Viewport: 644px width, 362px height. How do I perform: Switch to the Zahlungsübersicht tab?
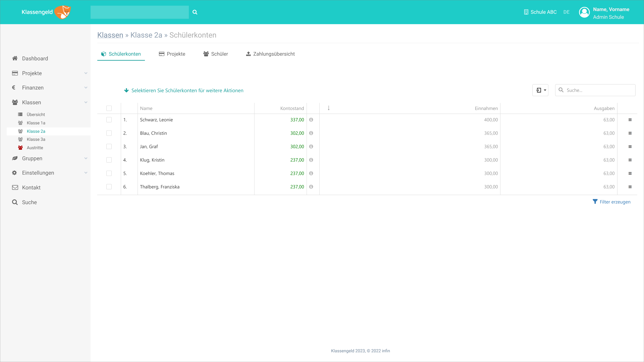tap(270, 54)
